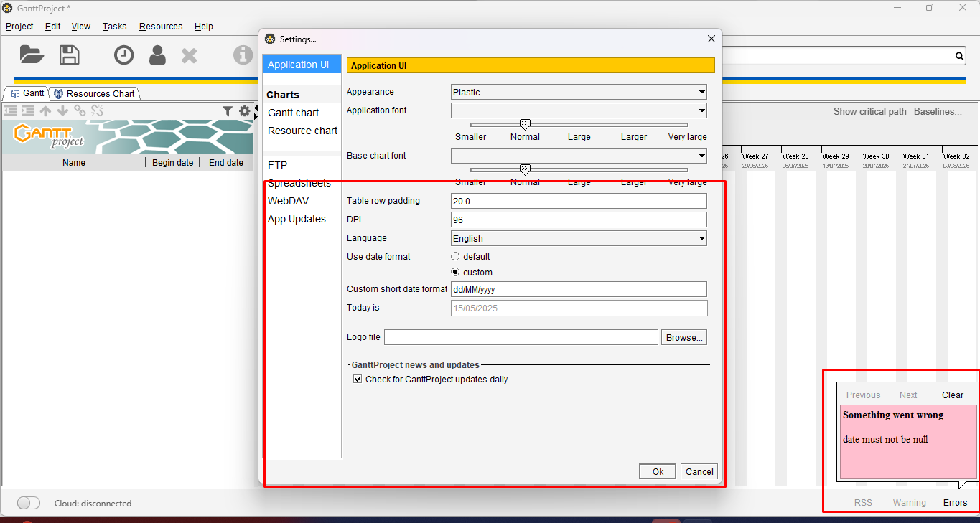This screenshot has width=980, height=523.
Task: Select the custom date format radio
Action: coord(455,272)
